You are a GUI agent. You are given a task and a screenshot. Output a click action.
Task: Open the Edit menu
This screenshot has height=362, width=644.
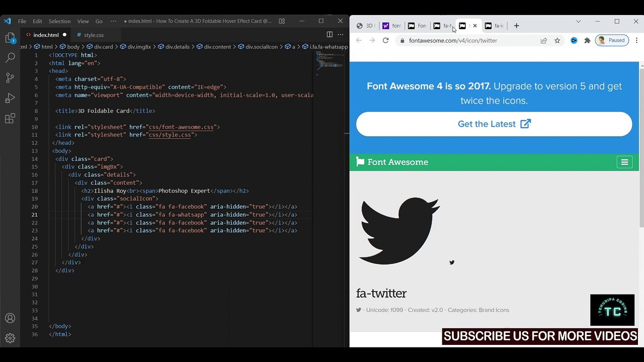[37, 21]
